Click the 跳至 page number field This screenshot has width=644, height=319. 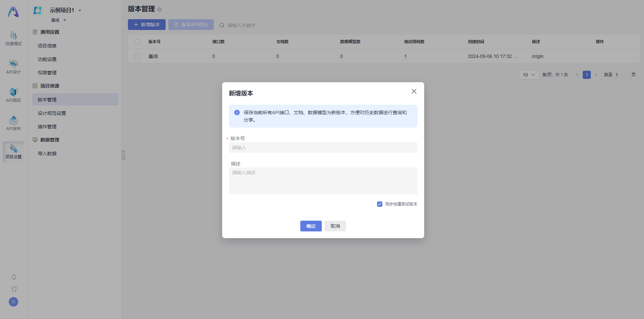(x=621, y=75)
